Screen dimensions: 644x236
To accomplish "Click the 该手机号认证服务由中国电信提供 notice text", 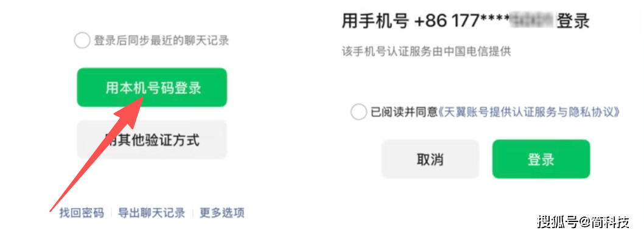I will tap(426, 52).
